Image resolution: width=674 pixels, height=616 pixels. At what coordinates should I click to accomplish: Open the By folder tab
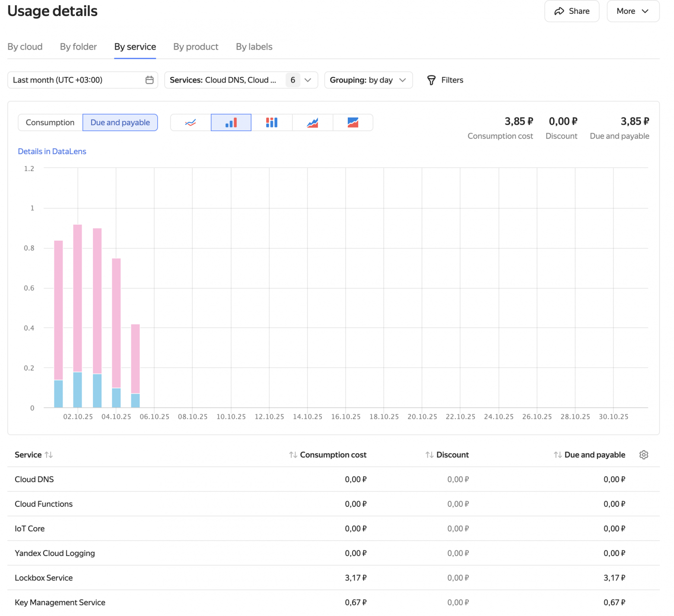pyautogui.click(x=78, y=47)
